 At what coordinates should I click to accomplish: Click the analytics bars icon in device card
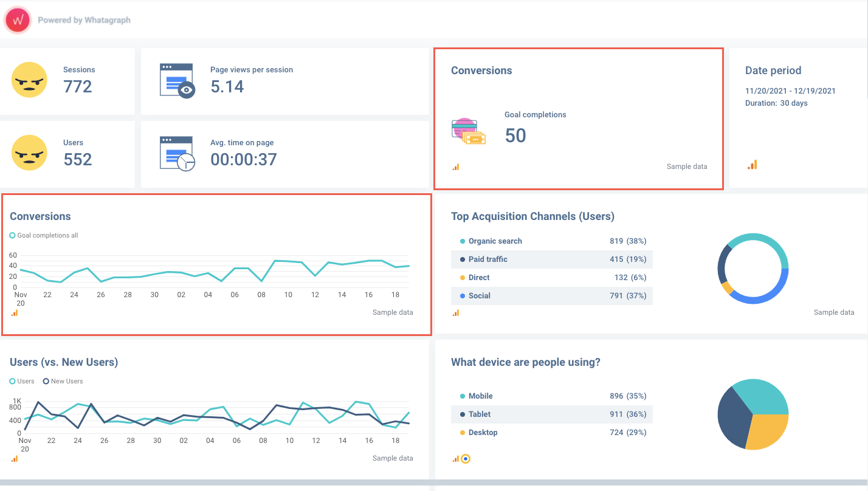coord(456,458)
